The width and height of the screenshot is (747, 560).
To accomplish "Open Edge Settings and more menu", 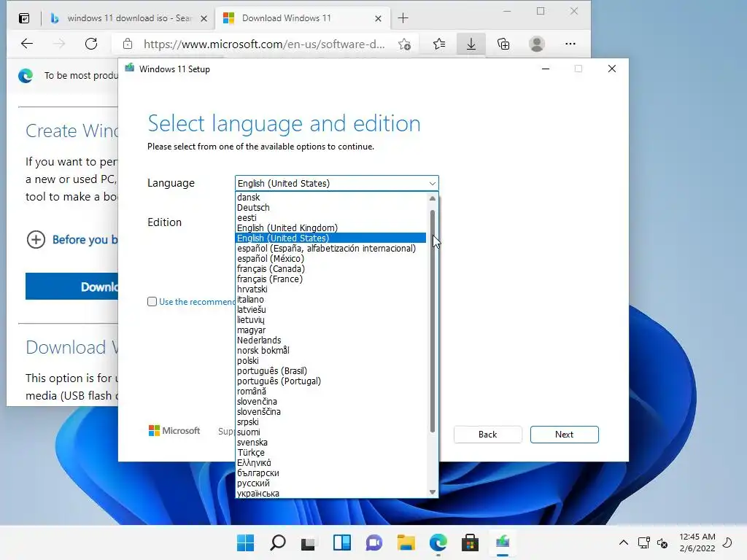I will pyautogui.click(x=570, y=44).
